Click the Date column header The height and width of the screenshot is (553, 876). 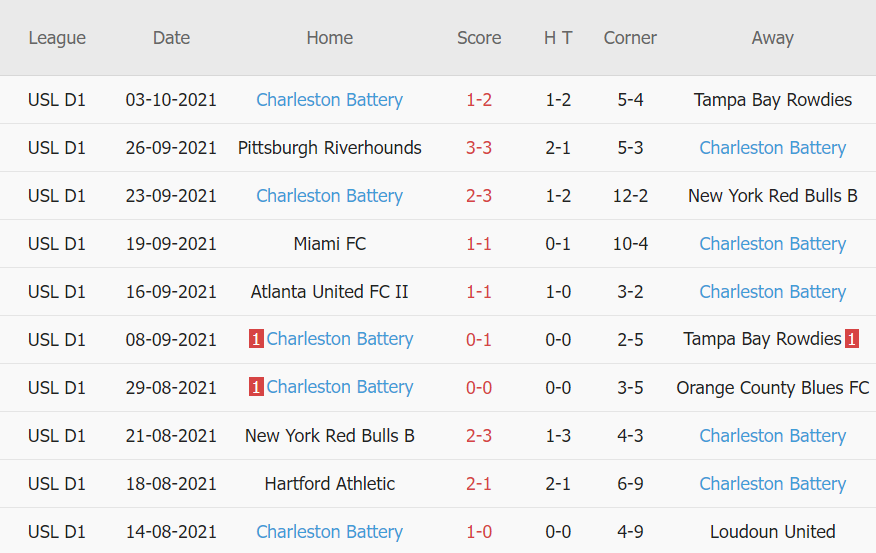click(171, 38)
